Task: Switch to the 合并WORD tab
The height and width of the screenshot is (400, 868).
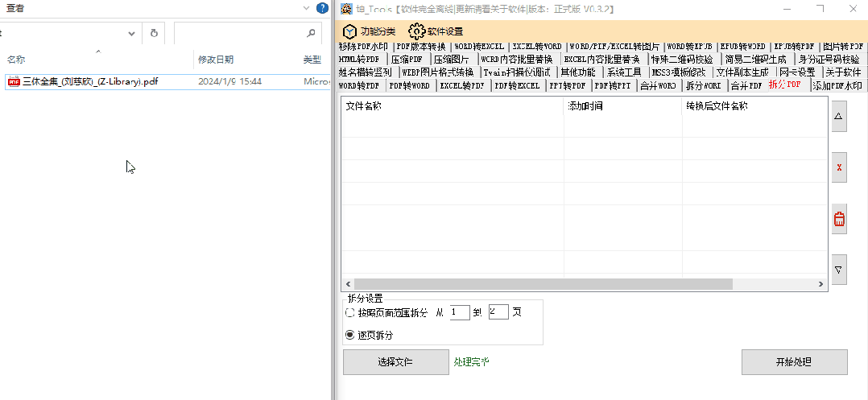Action: click(658, 86)
